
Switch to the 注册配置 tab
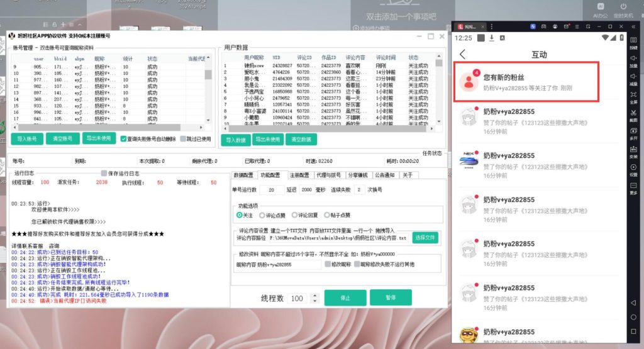pyautogui.click(x=299, y=175)
